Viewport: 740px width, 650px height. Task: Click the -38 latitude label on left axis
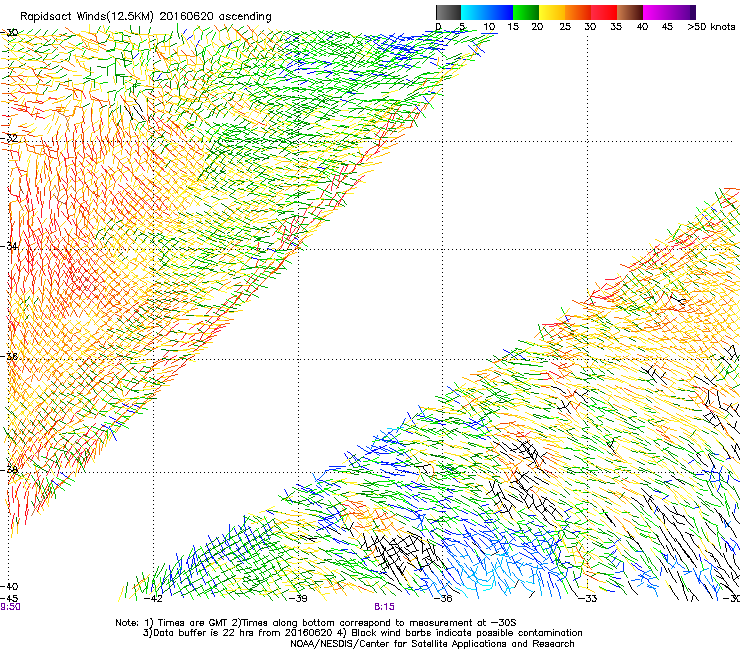click(9, 470)
